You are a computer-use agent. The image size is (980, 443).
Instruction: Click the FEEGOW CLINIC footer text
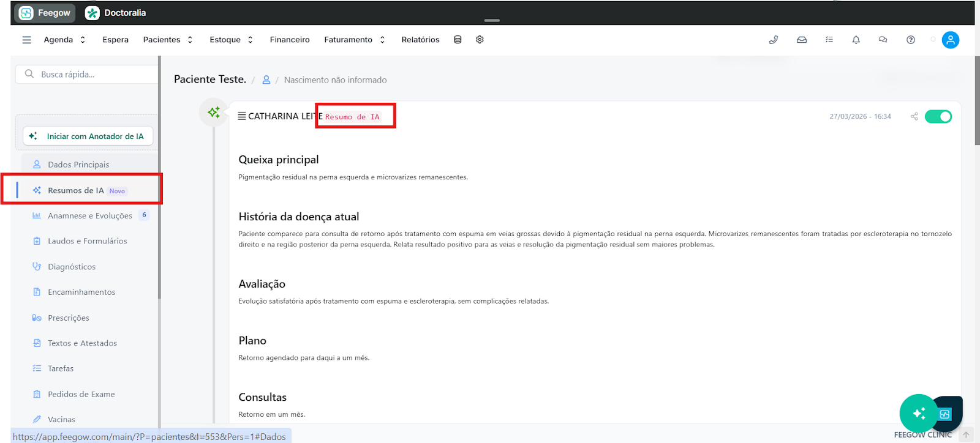[x=922, y=435]
